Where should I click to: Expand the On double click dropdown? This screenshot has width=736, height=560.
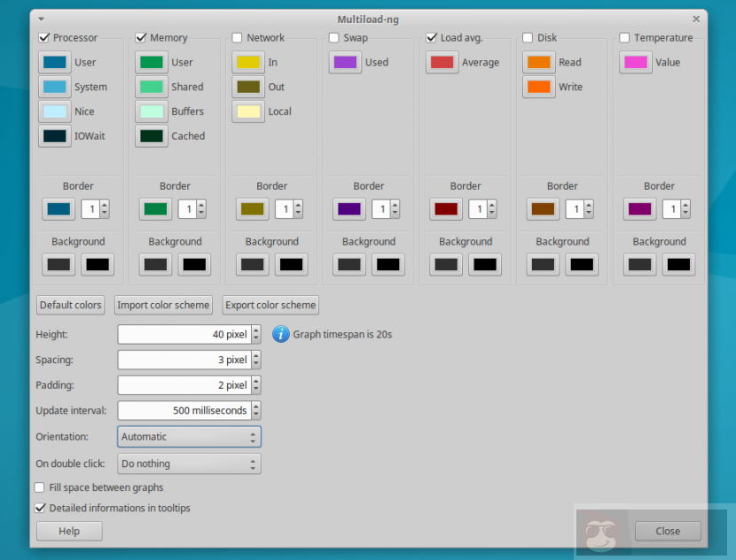[x=189, y=463]
